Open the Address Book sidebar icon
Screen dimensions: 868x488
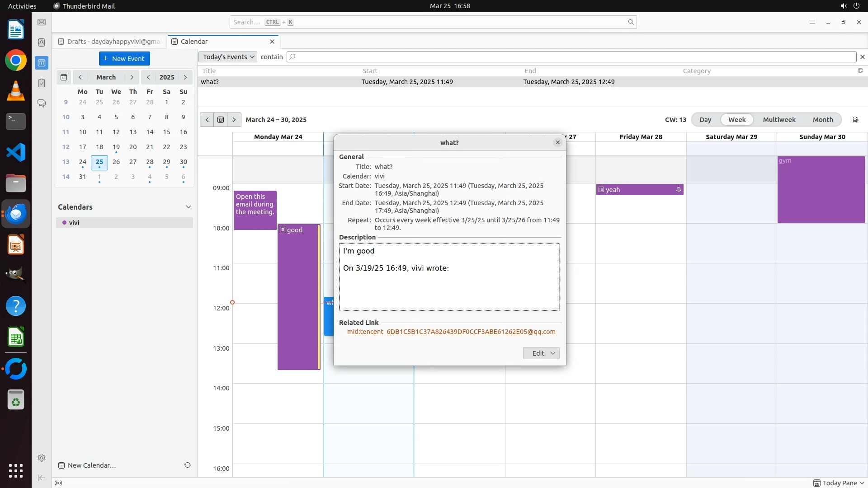(x=42, y=42)
